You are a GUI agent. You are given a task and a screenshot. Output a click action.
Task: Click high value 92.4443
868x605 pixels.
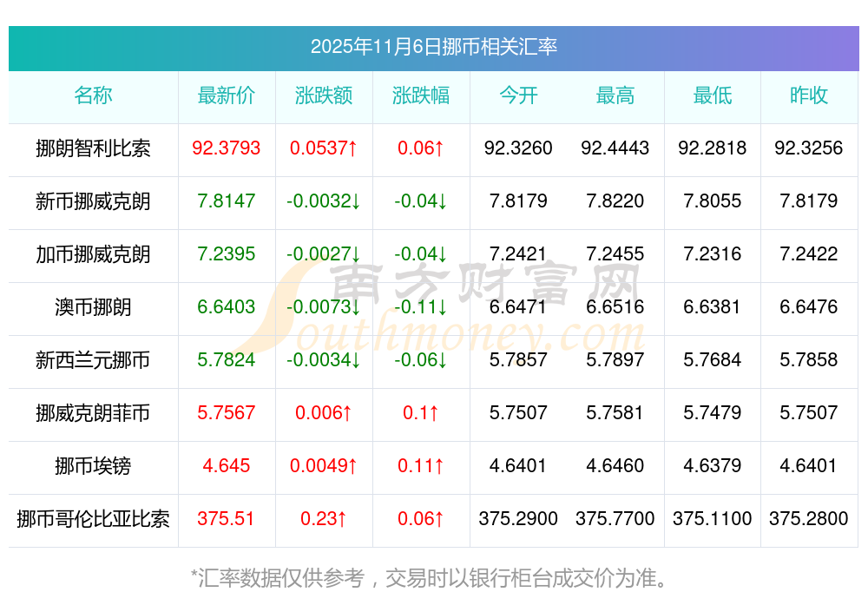point(615,148)
